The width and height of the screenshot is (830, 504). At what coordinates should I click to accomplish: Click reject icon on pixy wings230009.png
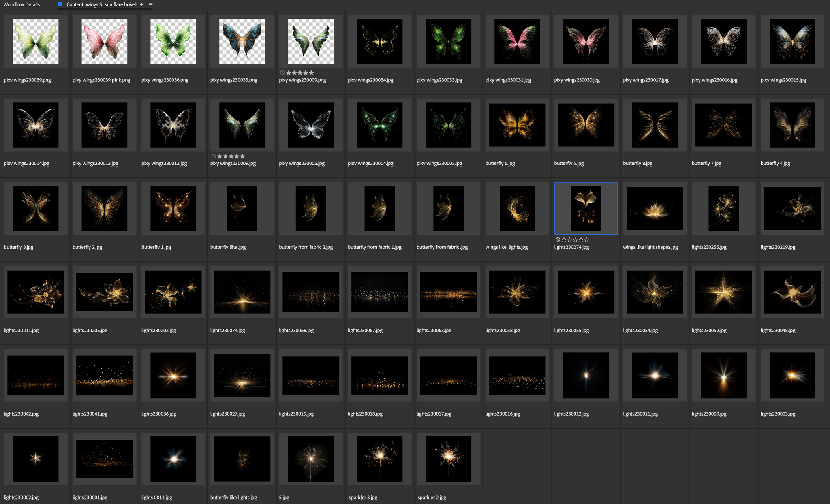[x=282, y=73]
